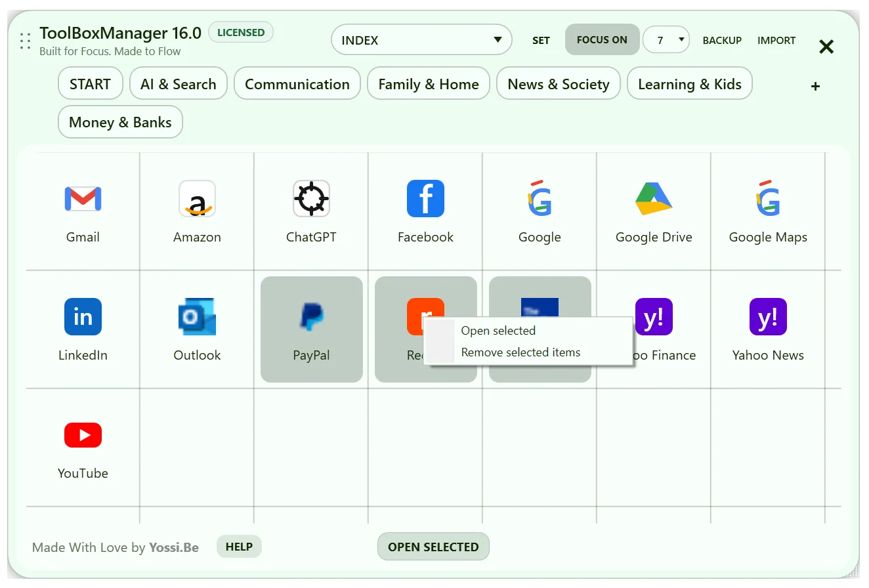Screen dimensions: 869x588
Task: Select the PayPal tile
Action: (312, 329)
